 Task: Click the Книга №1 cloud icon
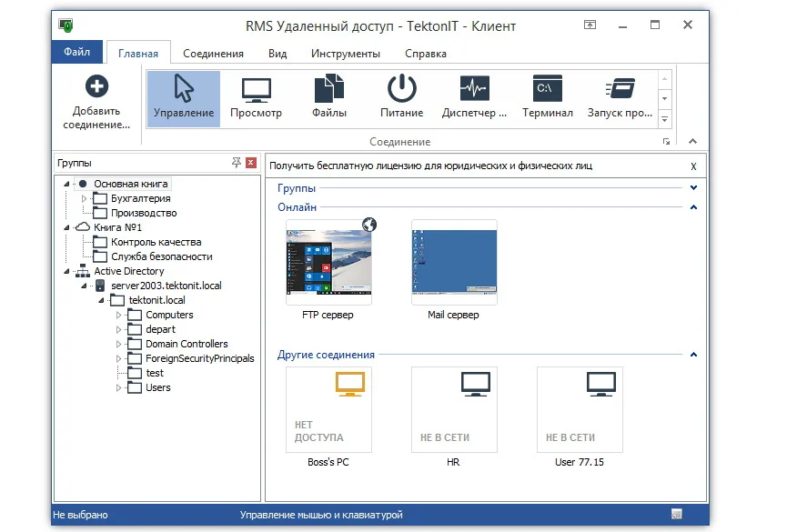[x=83, y=227]
